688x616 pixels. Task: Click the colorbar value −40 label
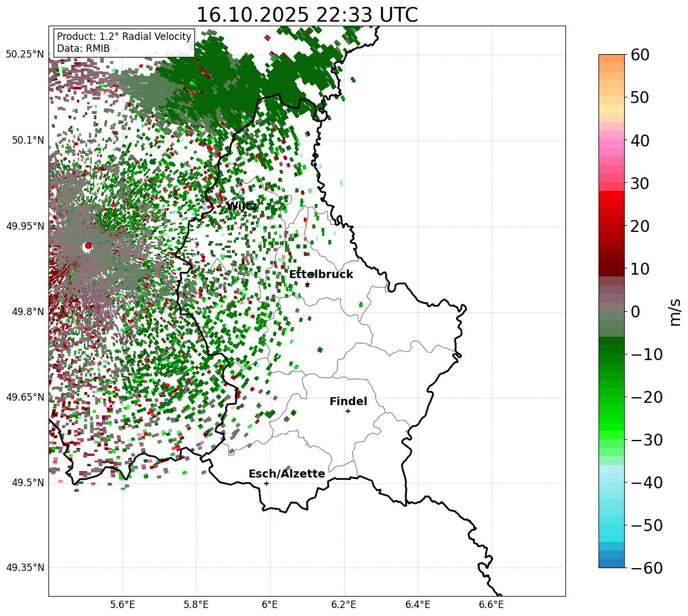point(646,482)
